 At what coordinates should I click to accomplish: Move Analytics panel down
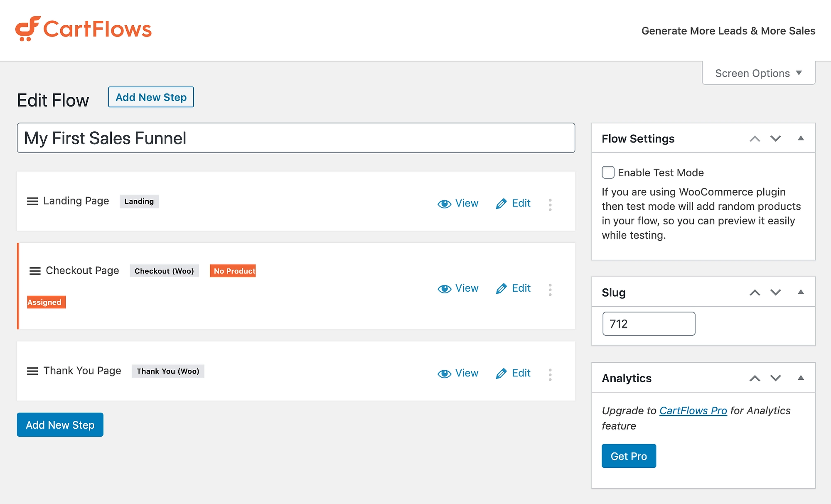pos(776,378)
